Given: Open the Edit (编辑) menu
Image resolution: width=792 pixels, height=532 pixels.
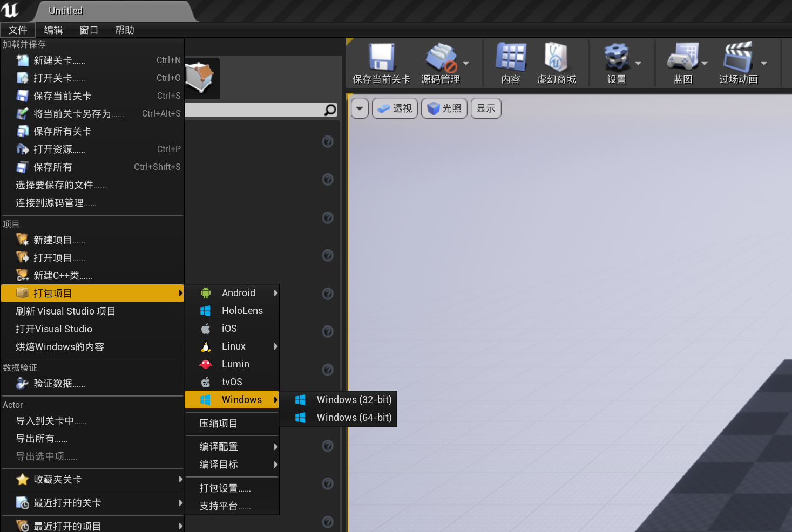Looking at the screenshot, I should point(53,30).
